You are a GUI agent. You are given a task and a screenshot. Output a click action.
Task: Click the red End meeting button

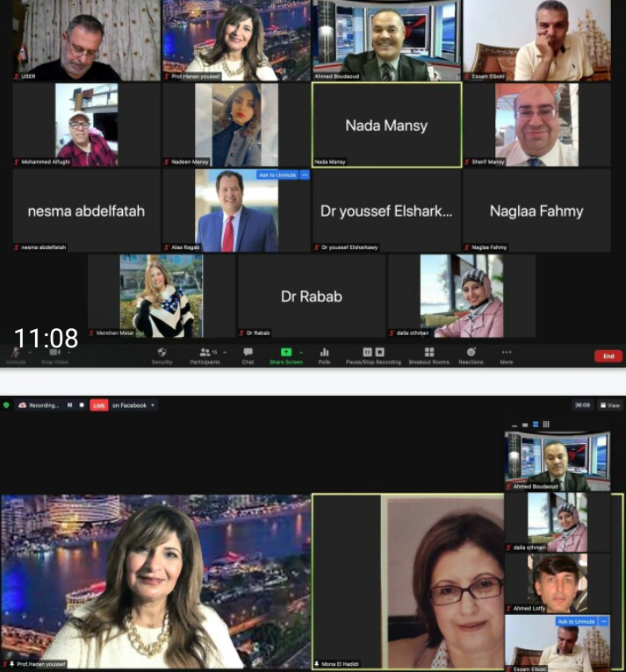[608, 356]
